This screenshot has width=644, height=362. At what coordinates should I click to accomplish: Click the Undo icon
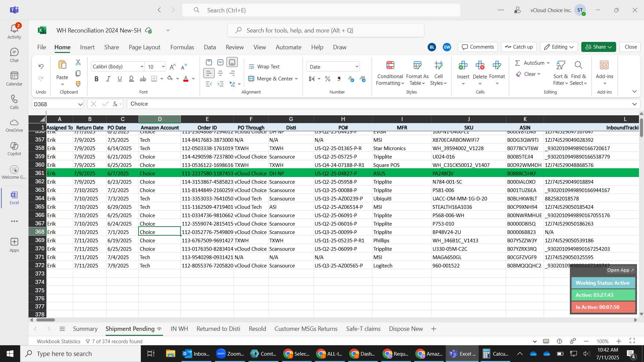(x=41, y=66)
